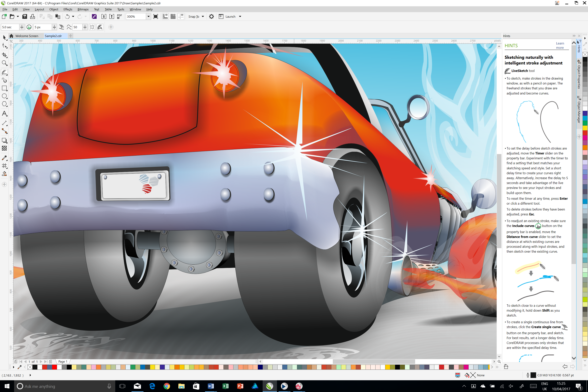This screenshot has height=392, width=588.
Task: Open the zoom level dropdown
Action: 148,16
